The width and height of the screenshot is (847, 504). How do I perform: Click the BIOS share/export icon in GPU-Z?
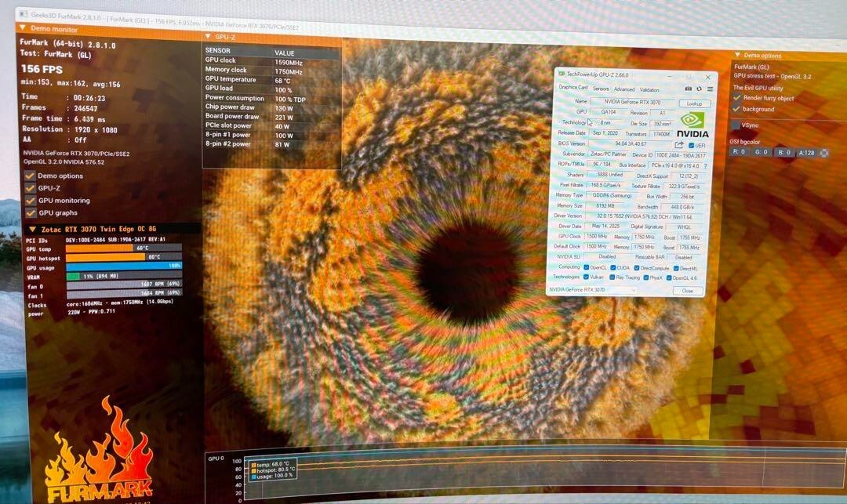tap(679, 145)
